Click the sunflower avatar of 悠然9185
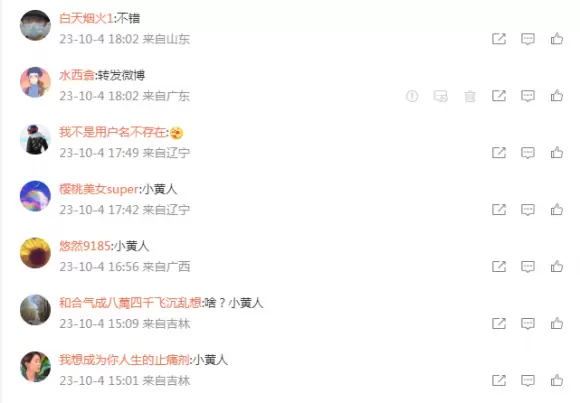580x403 pixels. click(x=35, y=253)
